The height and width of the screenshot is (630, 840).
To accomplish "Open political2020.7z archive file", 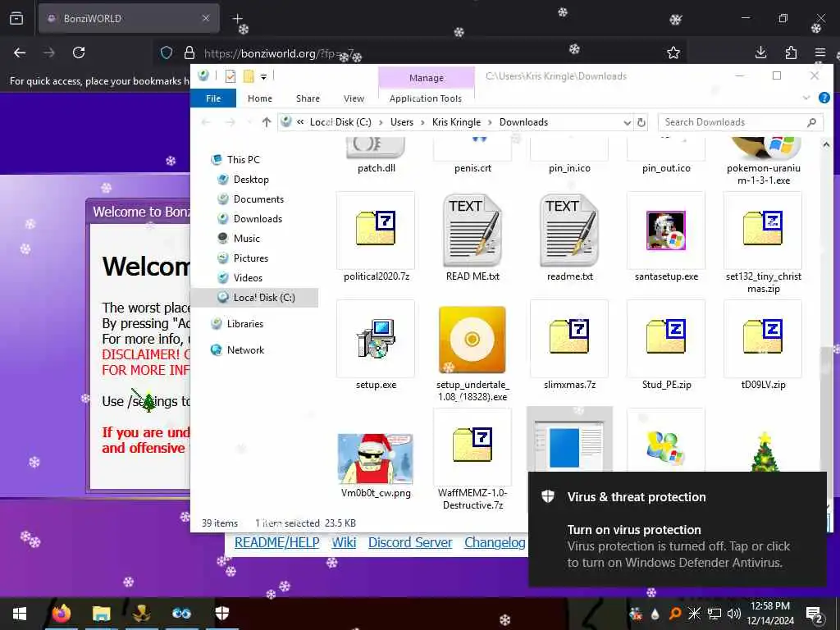I will point(376,231).
